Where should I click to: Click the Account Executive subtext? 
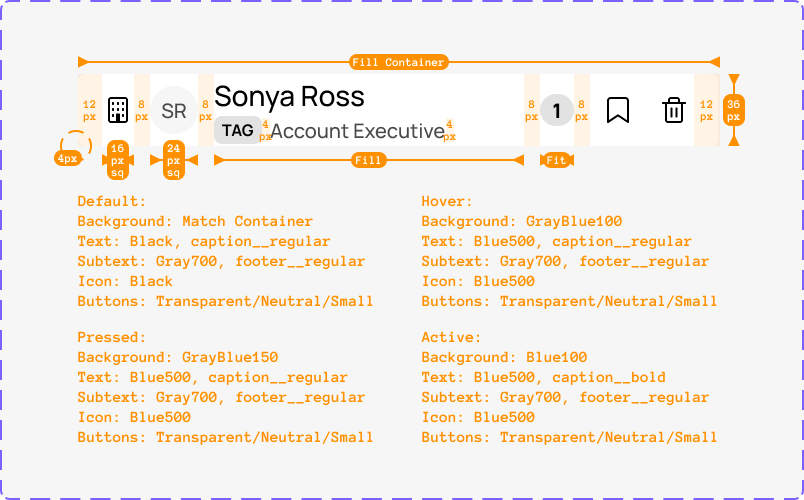click(357, 131)
